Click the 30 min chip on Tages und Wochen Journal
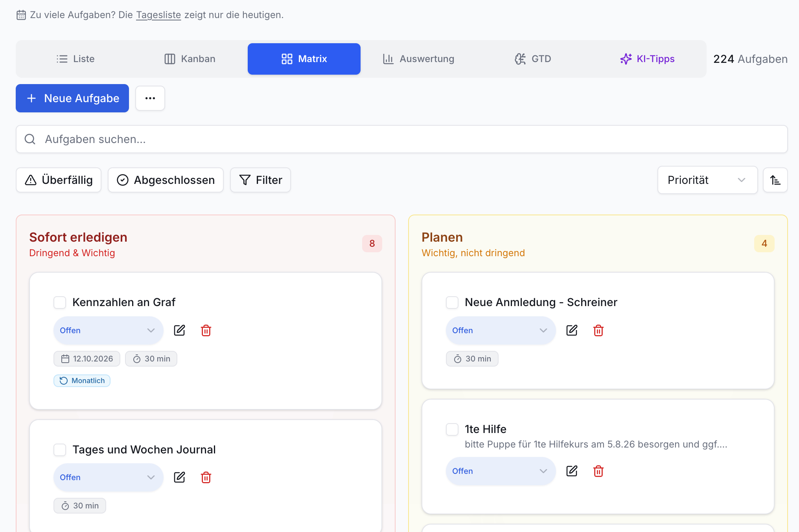 80,506
